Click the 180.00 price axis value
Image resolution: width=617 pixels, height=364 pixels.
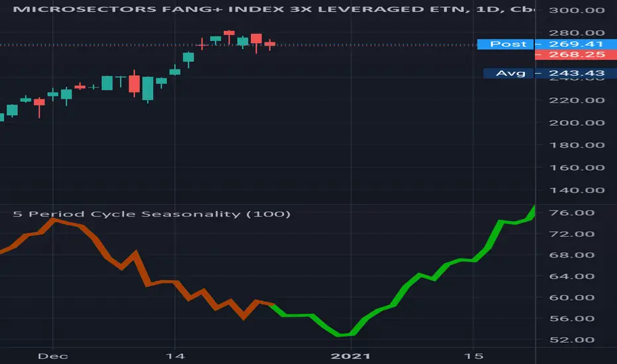tap(577, 145)
